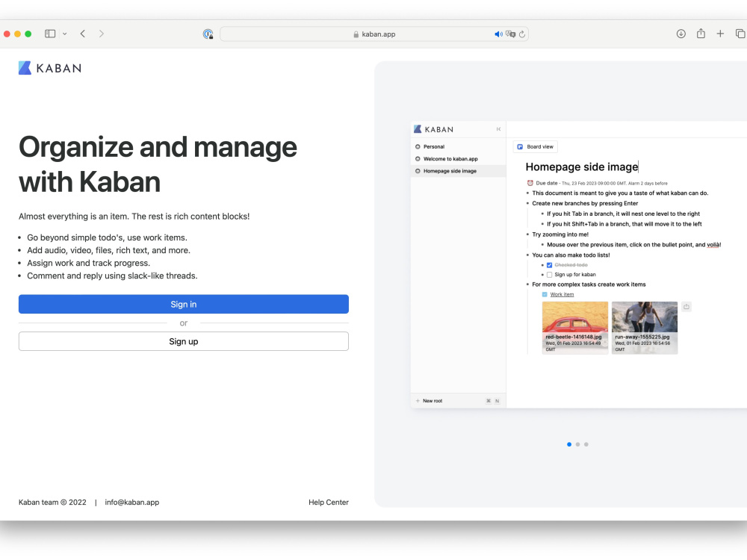Image resolution: width=747 pixels, height=560 pixels.
Task: Open the Share icon in Safari toolbar
Action: click(701, 34)
